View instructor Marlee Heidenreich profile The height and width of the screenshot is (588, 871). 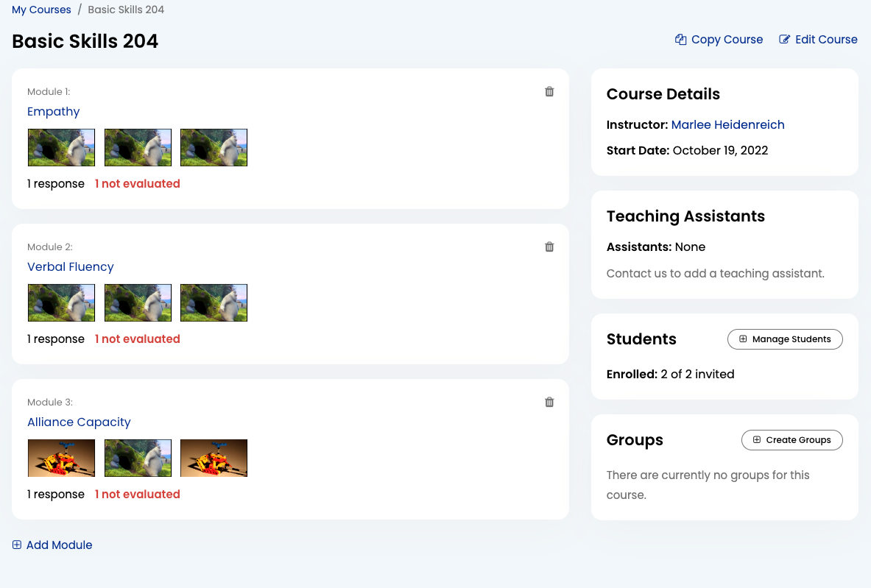point(727,124)
